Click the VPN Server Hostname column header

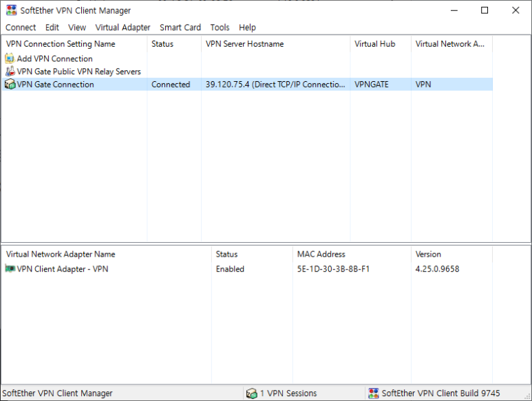point(275,44)
